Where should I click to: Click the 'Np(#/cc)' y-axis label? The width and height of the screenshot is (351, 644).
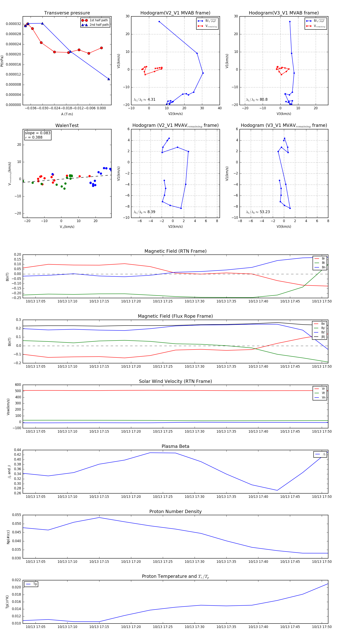click(x=8, y=537)
